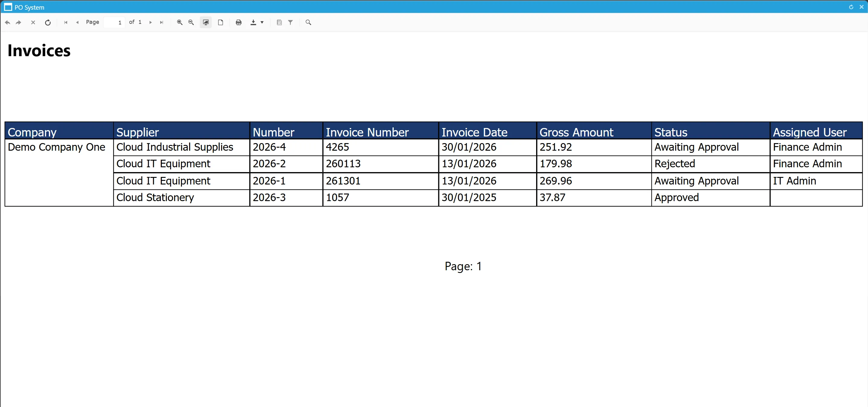Print the report with the printer icon
Image resolution: width=868 pixels, height=407 pixels.
tap(239, 22)
